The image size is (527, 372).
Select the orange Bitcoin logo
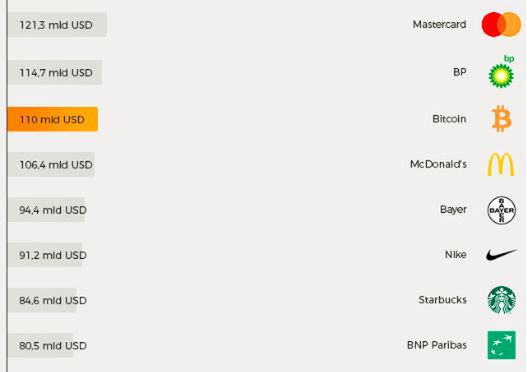pos(502,119)
